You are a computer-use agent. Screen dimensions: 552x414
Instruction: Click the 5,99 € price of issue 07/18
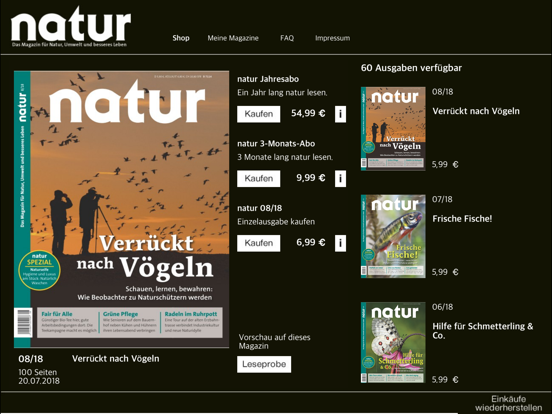click(x=445, y=272)
